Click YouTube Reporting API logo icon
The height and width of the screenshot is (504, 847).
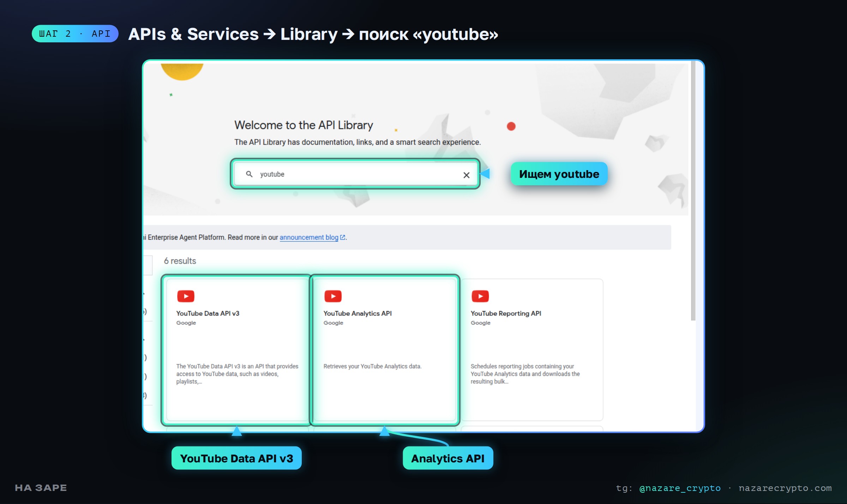[480, 296]
